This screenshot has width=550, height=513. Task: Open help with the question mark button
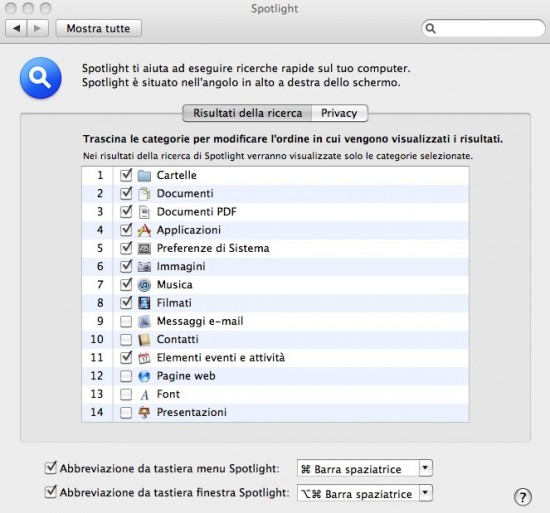523,497
